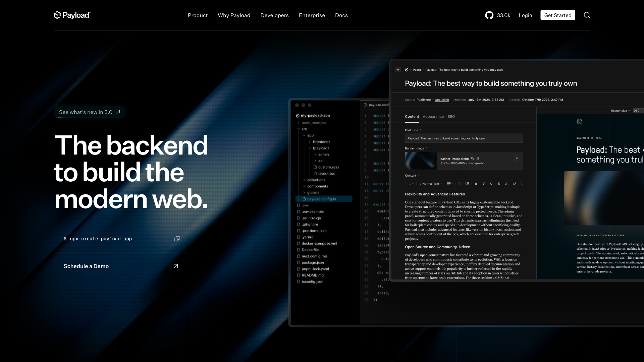644x362 pixels.
Task: Remove the banner image with the X button
Action: pyautogui.click(x=517, y=158)
